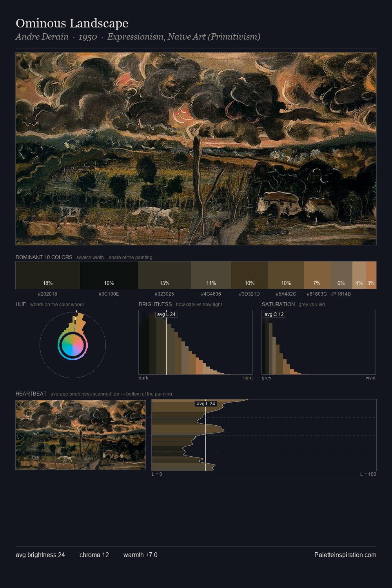Screen dimensions: 392x588
Task: Open the small painting thumbnail beside Heartbeat chart
Action: 80,435
